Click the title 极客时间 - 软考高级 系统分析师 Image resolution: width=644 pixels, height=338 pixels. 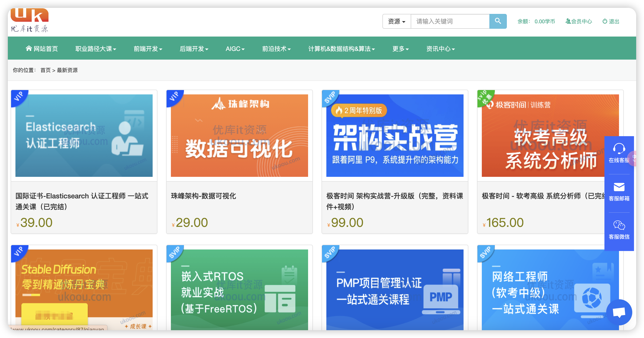543,196
